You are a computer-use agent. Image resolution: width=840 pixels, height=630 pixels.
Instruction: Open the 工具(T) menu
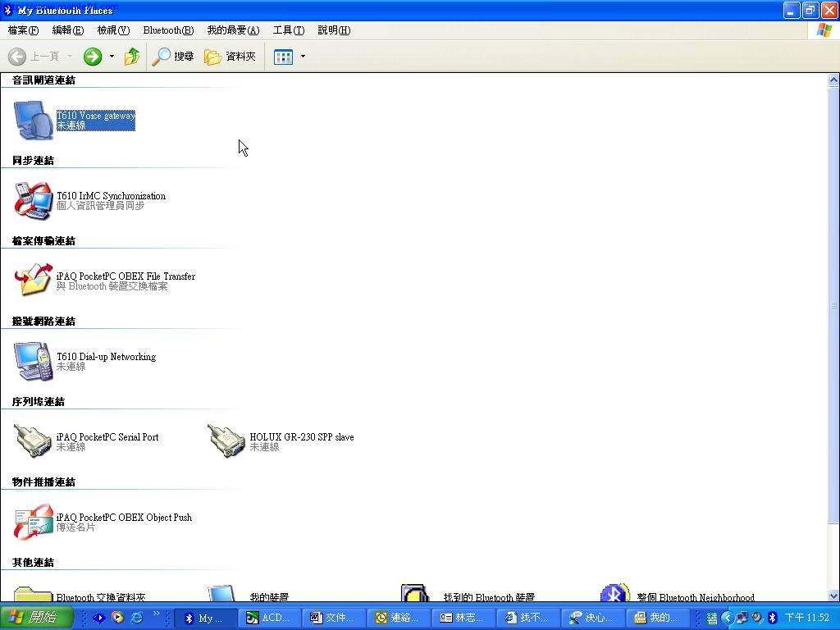[288, 30]
